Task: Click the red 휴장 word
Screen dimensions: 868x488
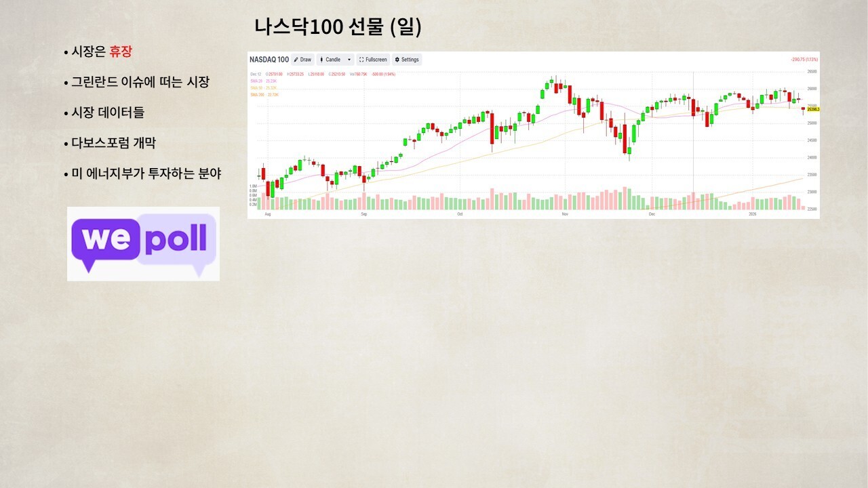Action: 121,52
